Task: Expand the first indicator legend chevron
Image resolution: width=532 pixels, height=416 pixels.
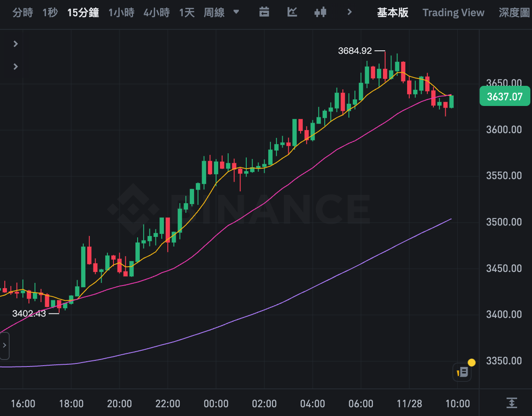Action: pos(16,44)
